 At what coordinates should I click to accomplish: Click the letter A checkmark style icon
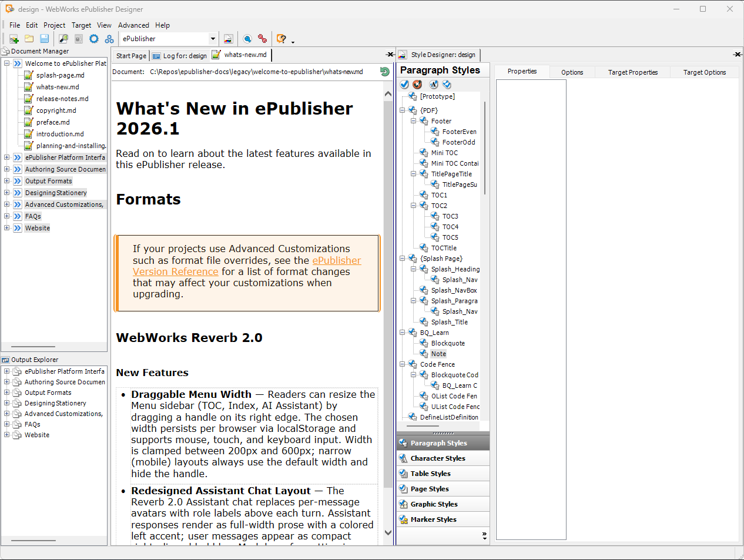(x=434, y=84)
